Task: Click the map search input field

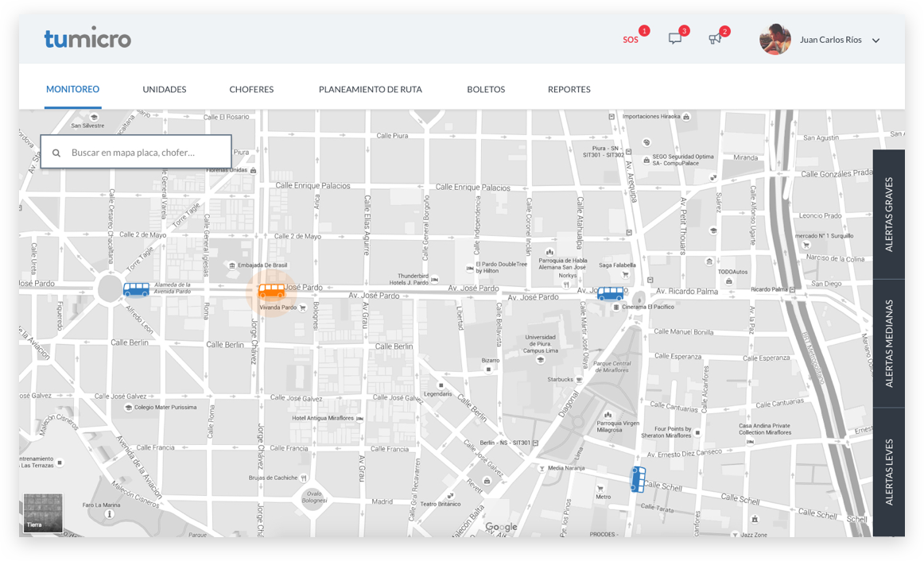Action: 135,152
